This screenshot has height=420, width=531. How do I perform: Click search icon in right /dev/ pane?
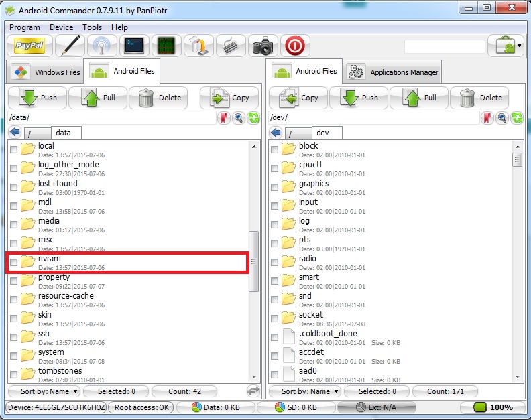500,118
